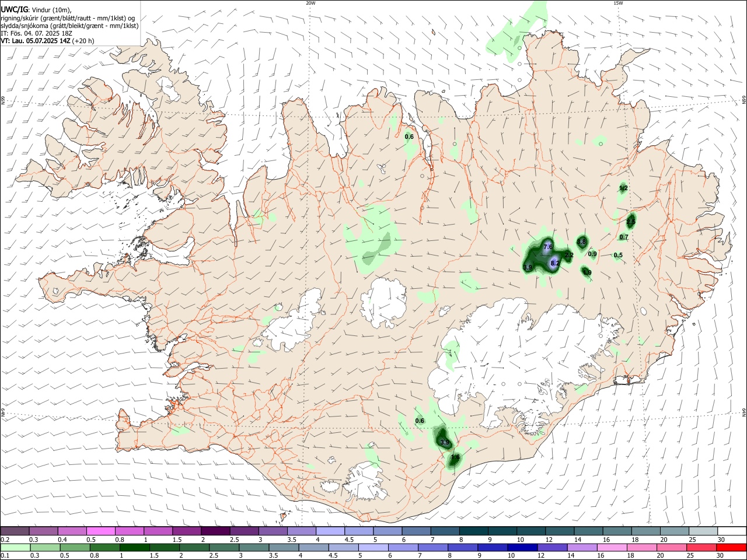Pick the dark purple 2 snow legend swatch

point(215,531)
